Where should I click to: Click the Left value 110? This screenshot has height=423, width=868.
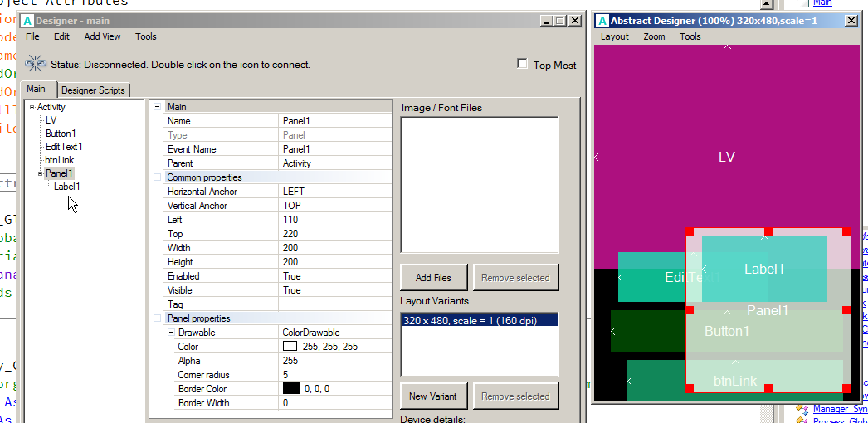click(x=334, y=220)
